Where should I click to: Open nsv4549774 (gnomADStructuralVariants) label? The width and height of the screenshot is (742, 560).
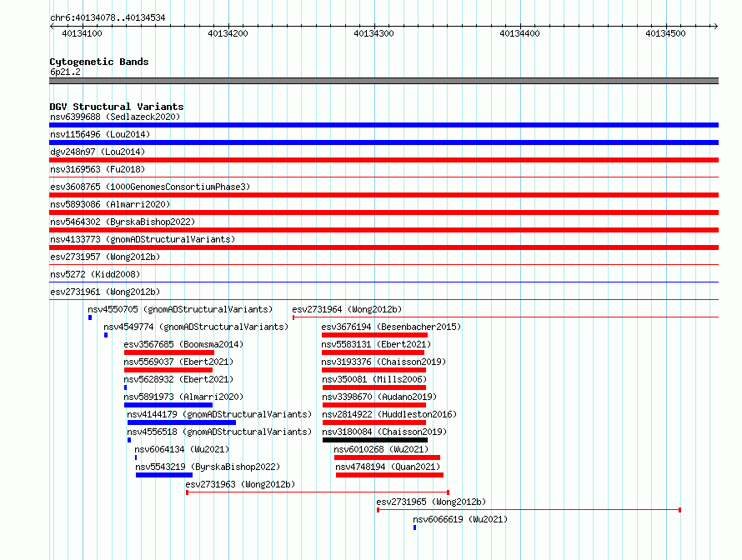(196, 327)
